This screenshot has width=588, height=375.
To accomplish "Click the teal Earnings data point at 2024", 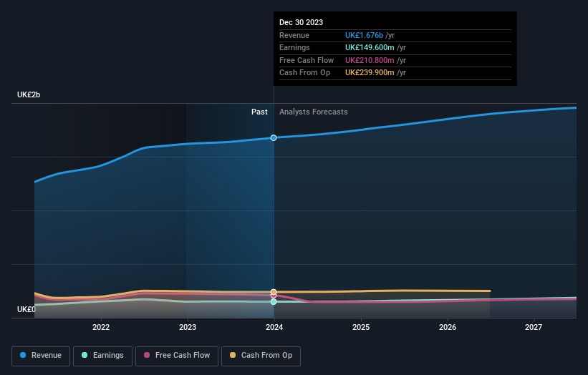I will click(x=274, y=301).
